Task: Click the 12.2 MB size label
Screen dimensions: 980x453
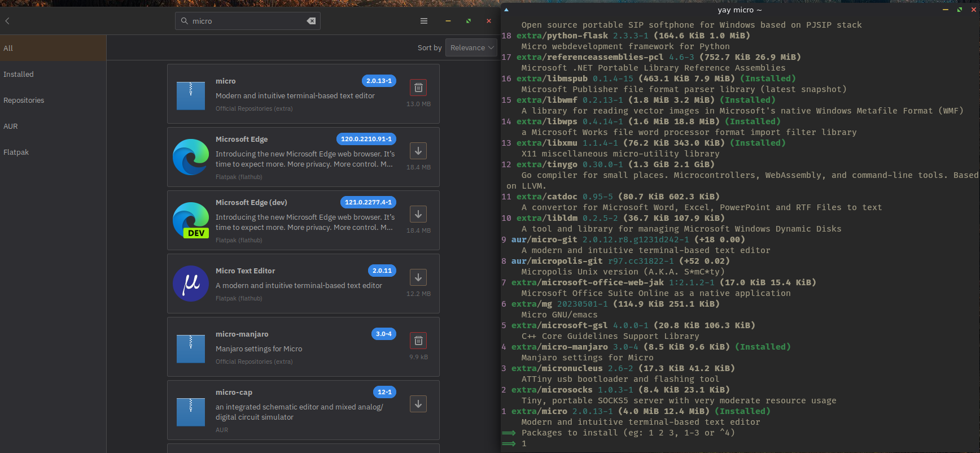Action: (x=418, y=294)
